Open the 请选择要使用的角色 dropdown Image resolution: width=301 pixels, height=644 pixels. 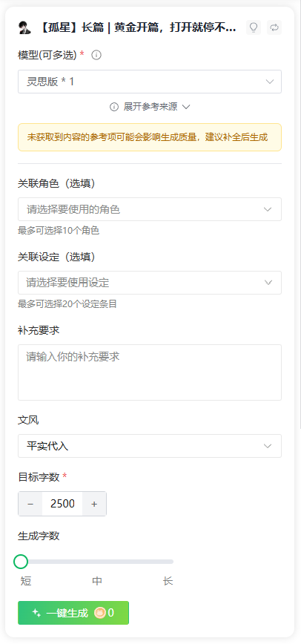coord(150,209)
